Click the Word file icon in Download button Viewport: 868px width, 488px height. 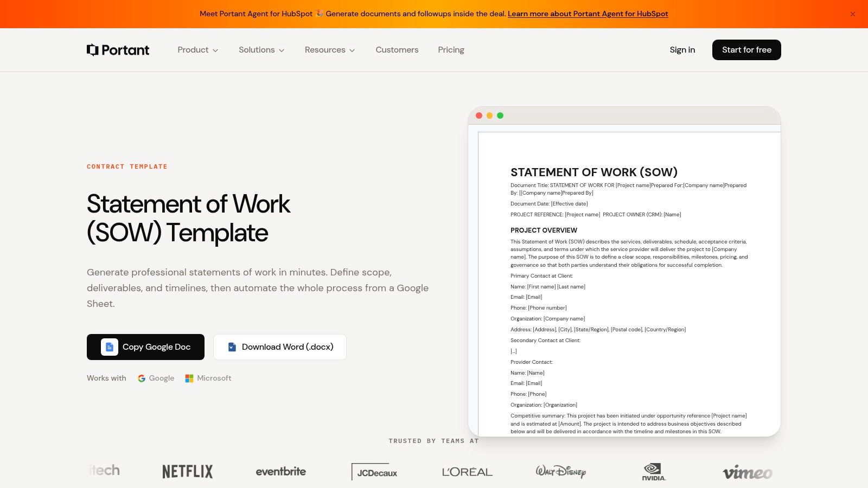[x=232, y=347]
